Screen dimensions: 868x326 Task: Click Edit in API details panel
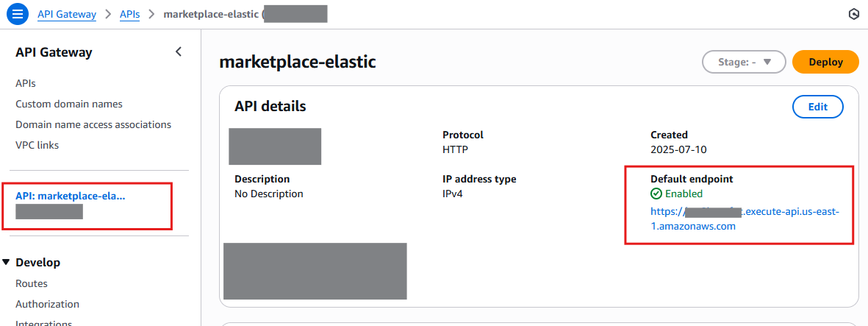pyautogui.click(x=817, y=107)
